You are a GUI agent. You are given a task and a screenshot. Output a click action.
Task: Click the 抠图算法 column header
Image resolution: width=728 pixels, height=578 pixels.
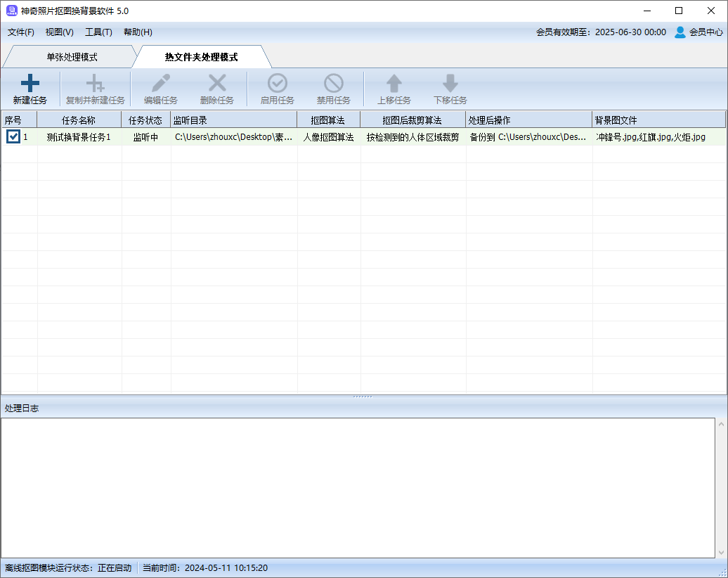click(328, 120)
